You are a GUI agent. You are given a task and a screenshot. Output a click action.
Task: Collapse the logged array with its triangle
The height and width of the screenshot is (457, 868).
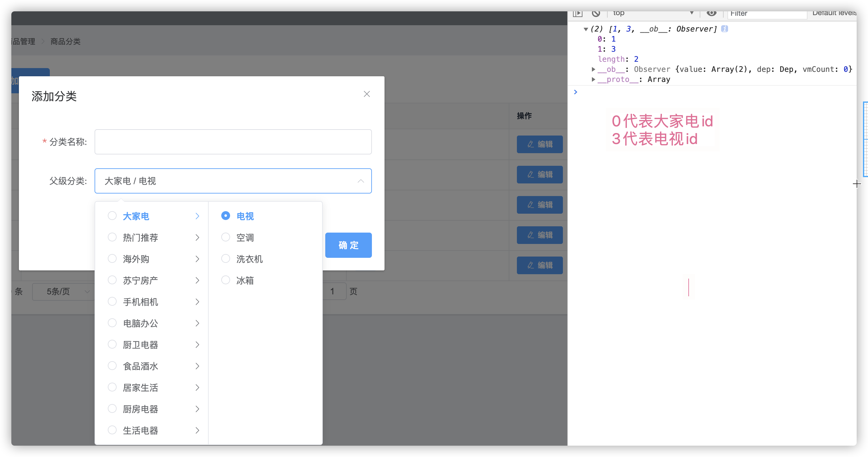pos(586,29)
